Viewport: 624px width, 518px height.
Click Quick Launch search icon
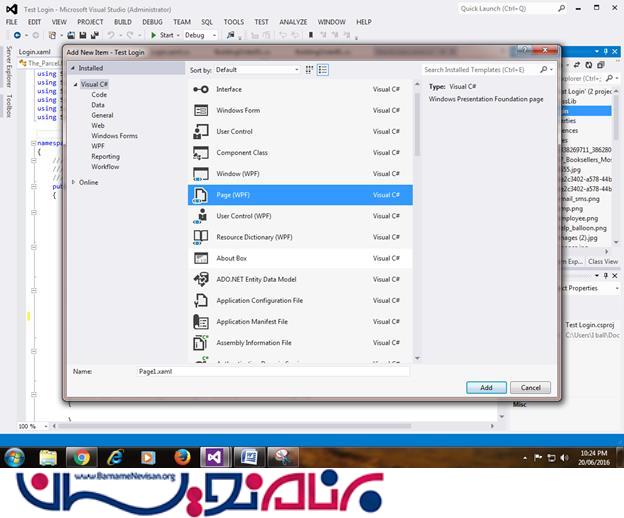point(562,8)
